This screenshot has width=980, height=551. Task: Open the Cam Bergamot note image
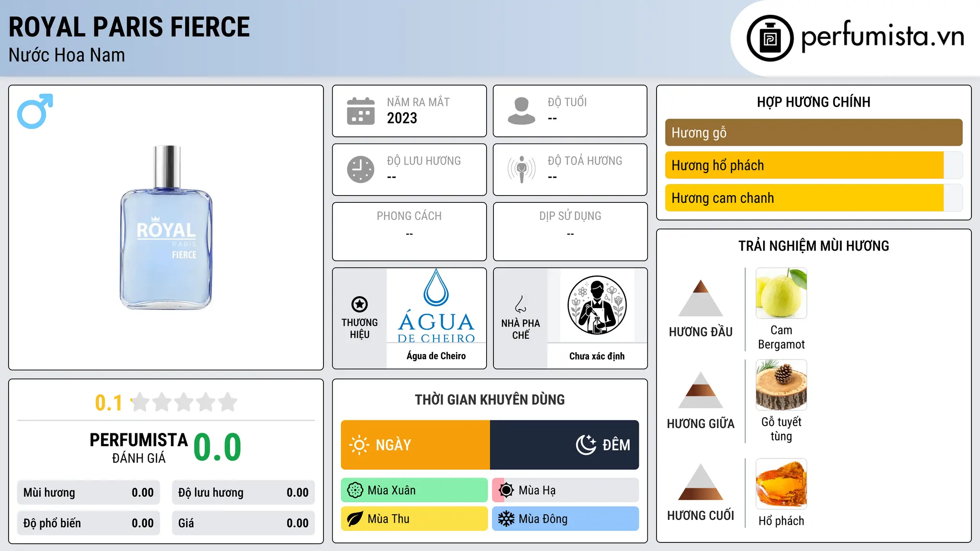[x=781, y=293]
